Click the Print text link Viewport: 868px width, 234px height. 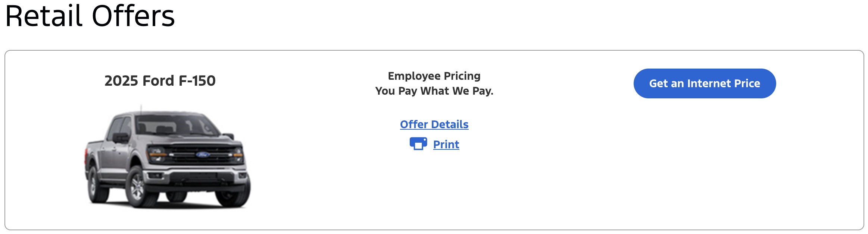[446, 144]
